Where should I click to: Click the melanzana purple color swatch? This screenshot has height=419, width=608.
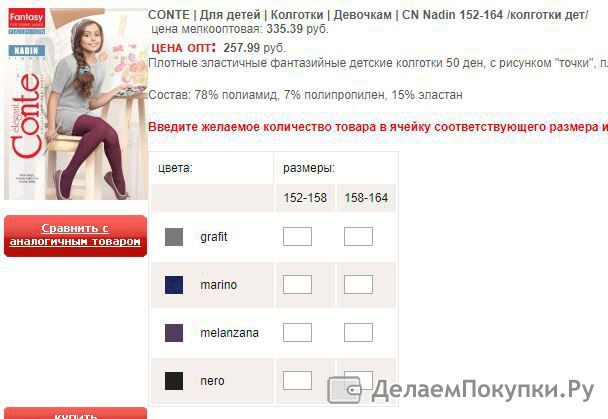pyautogui.click(x=174, y=333)
